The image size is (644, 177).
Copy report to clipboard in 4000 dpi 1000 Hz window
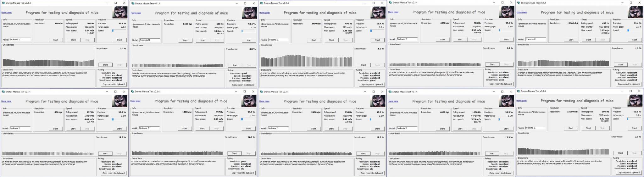[500, 173]
